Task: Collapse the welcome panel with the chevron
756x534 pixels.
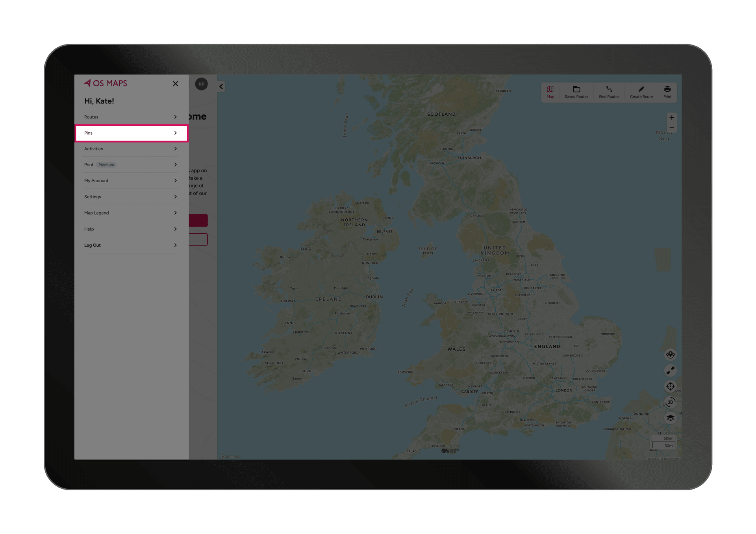Action: click(x=221, y=86)
